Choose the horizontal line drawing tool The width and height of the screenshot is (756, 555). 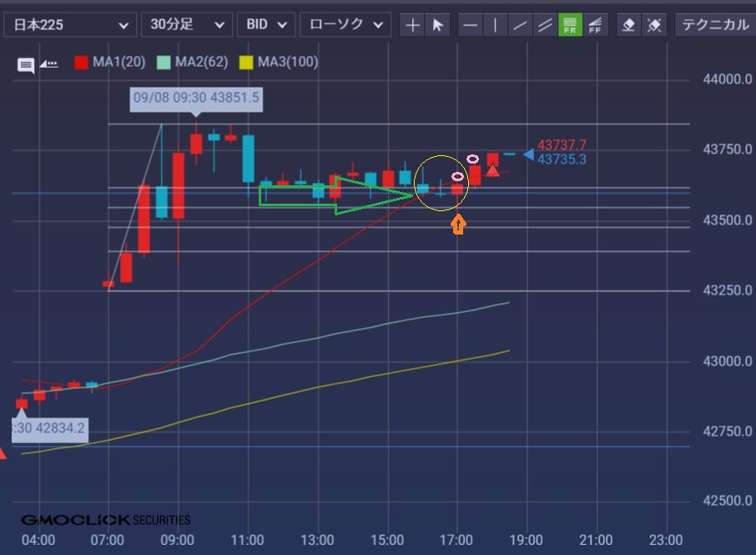[471, 25]
